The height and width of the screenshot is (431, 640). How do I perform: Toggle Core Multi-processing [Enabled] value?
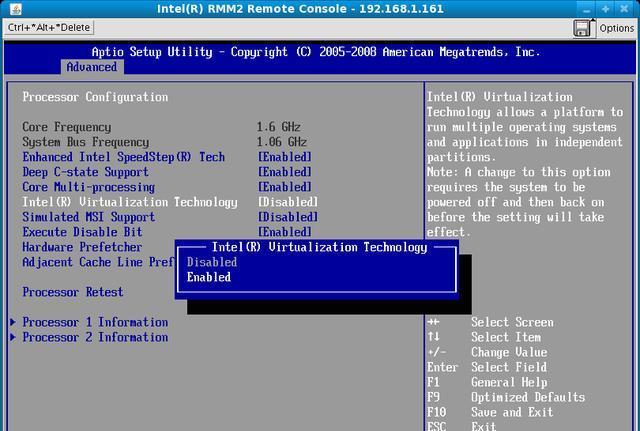285,187
